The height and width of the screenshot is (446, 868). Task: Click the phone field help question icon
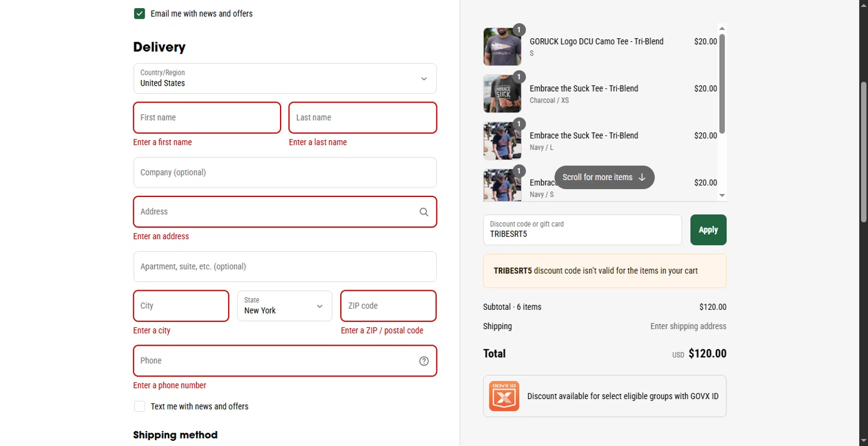424,361
